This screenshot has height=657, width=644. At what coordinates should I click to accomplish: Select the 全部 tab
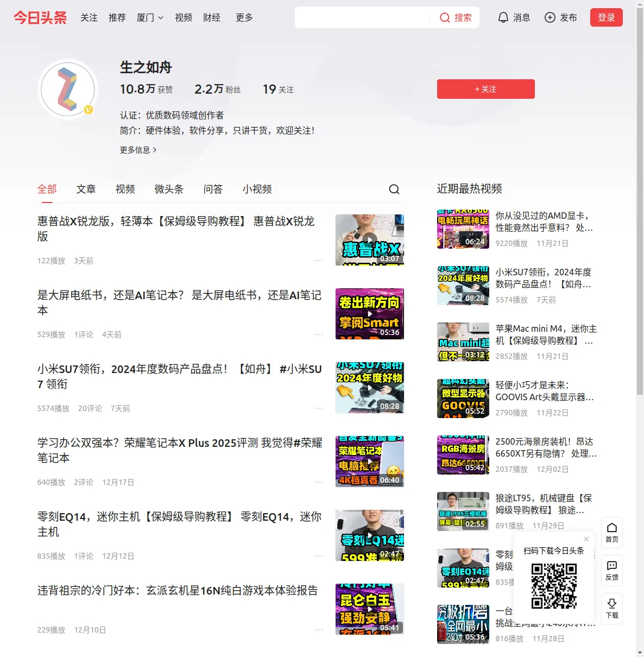point(47,189)
